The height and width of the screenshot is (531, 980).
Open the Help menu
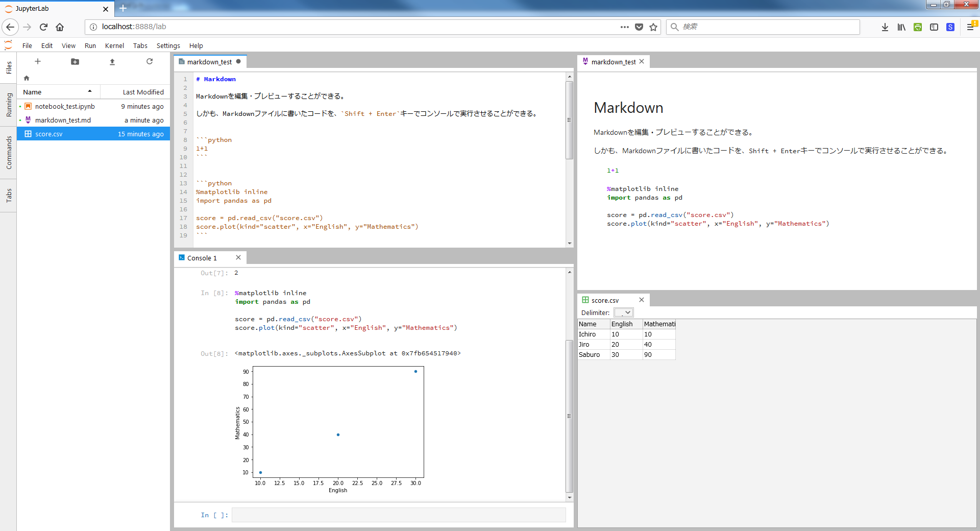click(196, 45)
